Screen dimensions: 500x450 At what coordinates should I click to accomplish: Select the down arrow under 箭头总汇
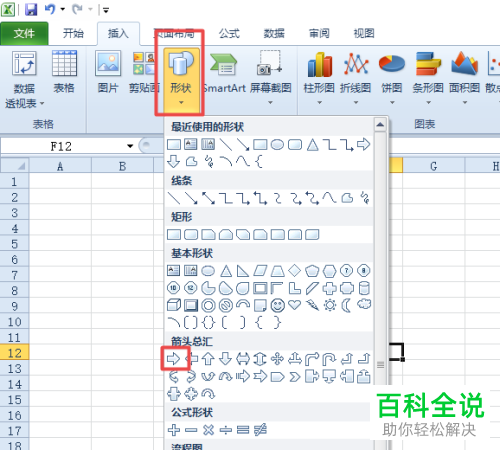click(x=226, y=359)
